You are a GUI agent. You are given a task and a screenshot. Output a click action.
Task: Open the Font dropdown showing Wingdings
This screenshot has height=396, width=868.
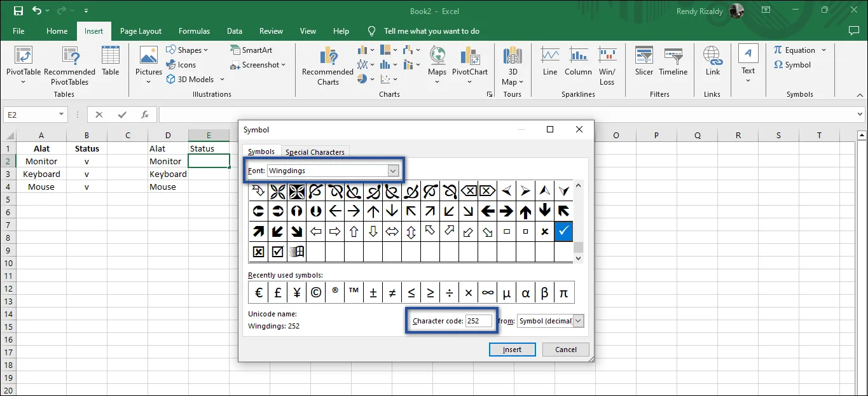pos(393,171)
